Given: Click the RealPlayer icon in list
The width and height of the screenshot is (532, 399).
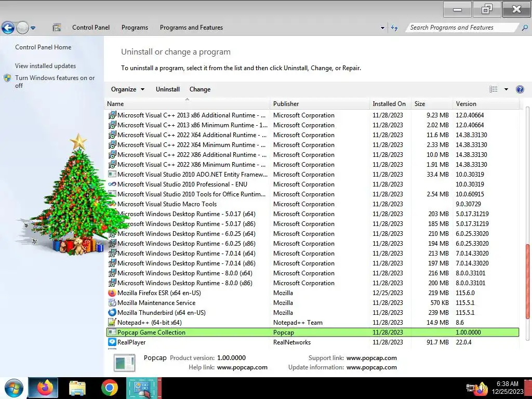Looking at the screenshot, I should tap(112, 342).
